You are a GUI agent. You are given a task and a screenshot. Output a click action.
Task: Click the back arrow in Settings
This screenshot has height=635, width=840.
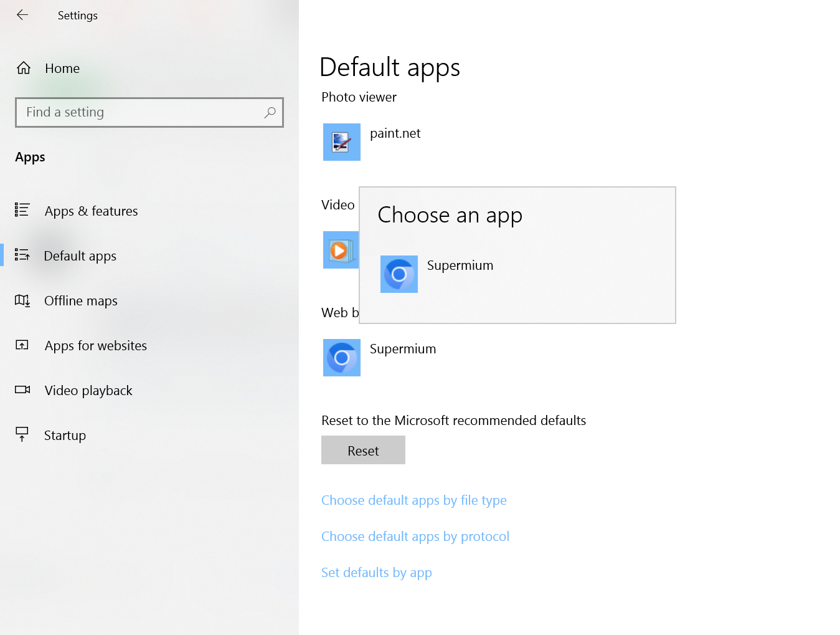pyautogui.click(x=22, y=15)
